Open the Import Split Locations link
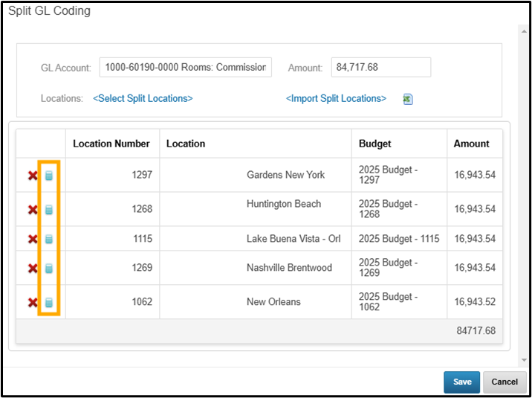532x398 pixels. point(336,98)
